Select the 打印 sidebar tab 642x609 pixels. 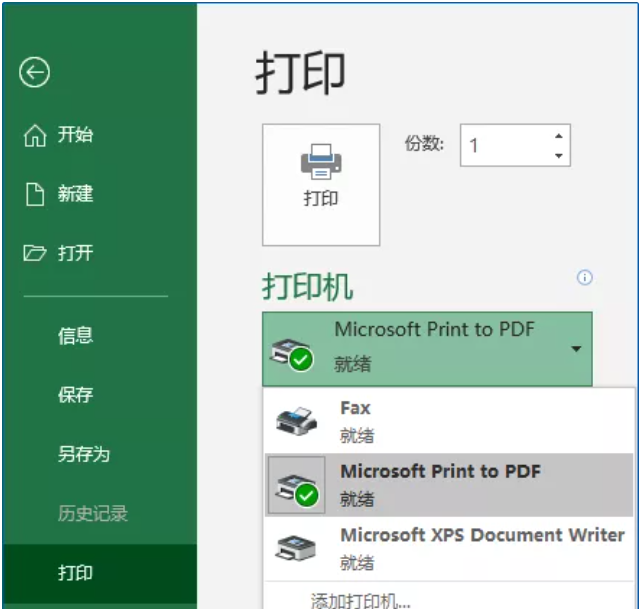pos(100,573)
